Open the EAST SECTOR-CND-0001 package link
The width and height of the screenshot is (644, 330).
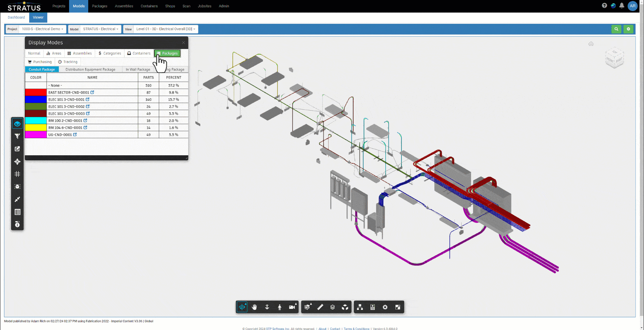[92, 93]
